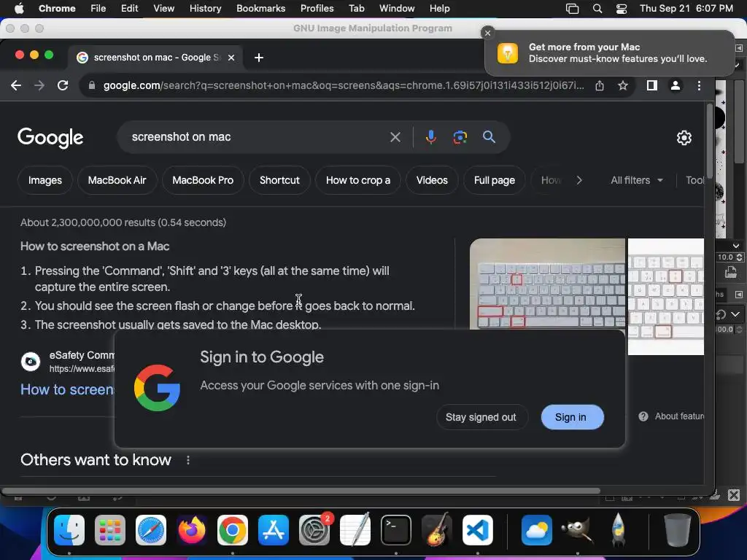
Task: Submit search with the magnifier icon
Action: pyautogui.click(x=489, y=137)
